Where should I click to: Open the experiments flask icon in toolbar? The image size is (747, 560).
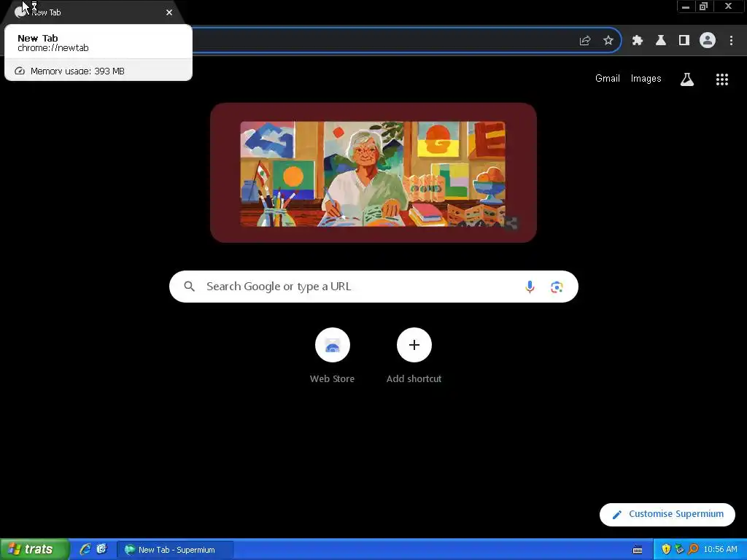point(661,41)
